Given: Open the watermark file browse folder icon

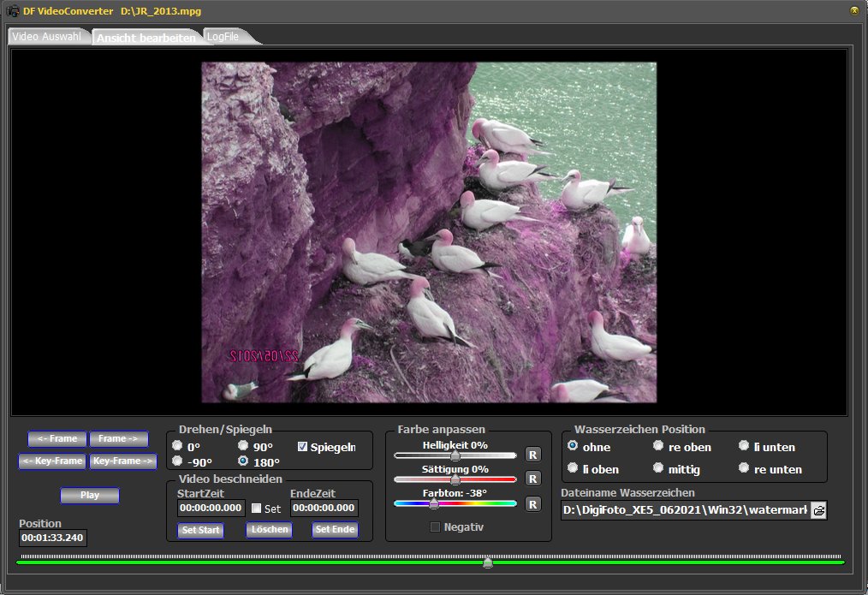Looking at the screenshot, I should [818, 510].
